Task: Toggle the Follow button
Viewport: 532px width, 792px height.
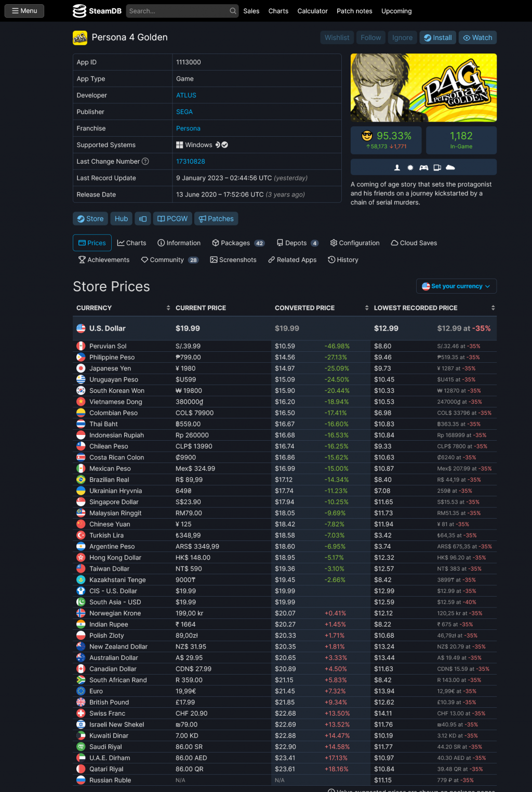Action: click(371, 37)
